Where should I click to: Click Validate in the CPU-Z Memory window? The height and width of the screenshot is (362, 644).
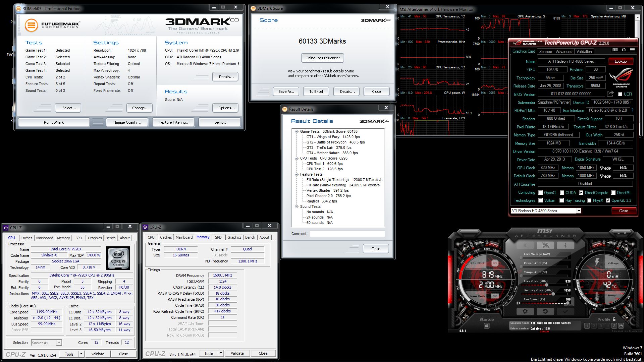[237, 353]
